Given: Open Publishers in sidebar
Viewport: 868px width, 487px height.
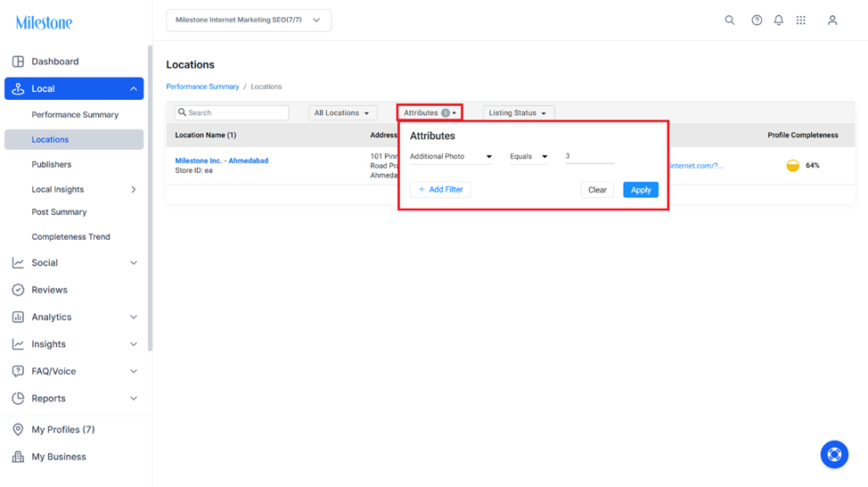Looking at the screenshot, I should pos(52,164).
